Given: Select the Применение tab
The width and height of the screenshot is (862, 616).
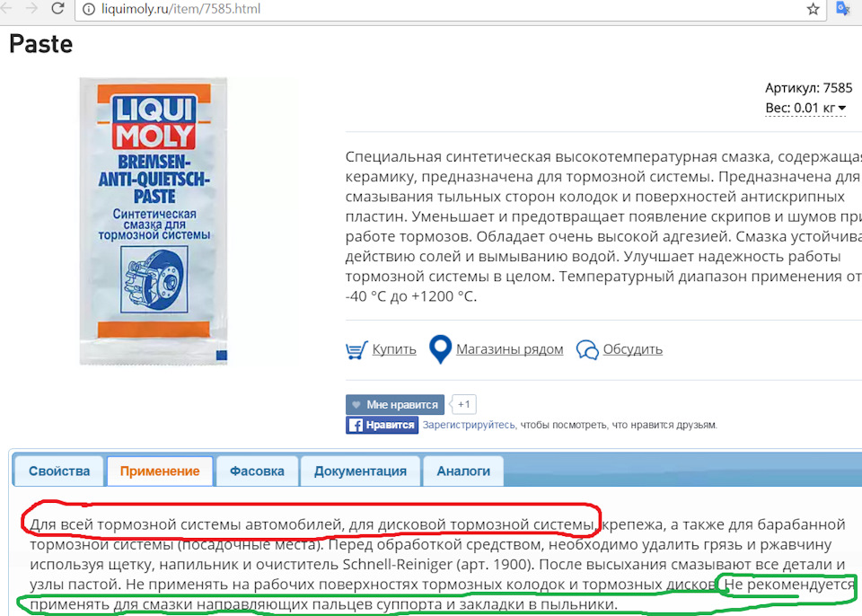Looking at the screenshot, I should 160,471.
